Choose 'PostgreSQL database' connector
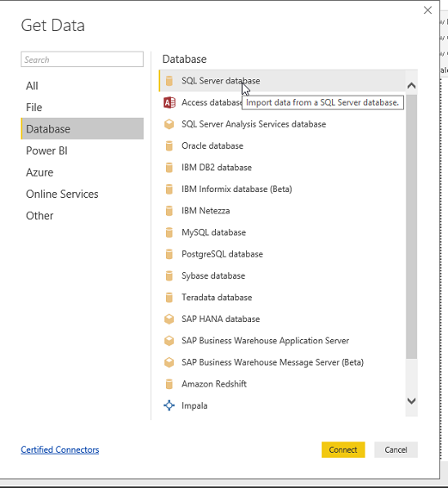 282,254
